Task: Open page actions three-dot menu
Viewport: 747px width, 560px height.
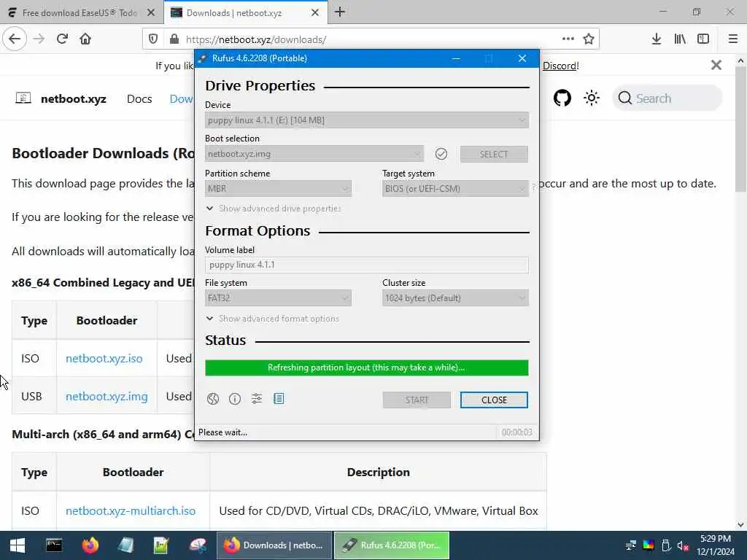Action: (x=568, y=39)
